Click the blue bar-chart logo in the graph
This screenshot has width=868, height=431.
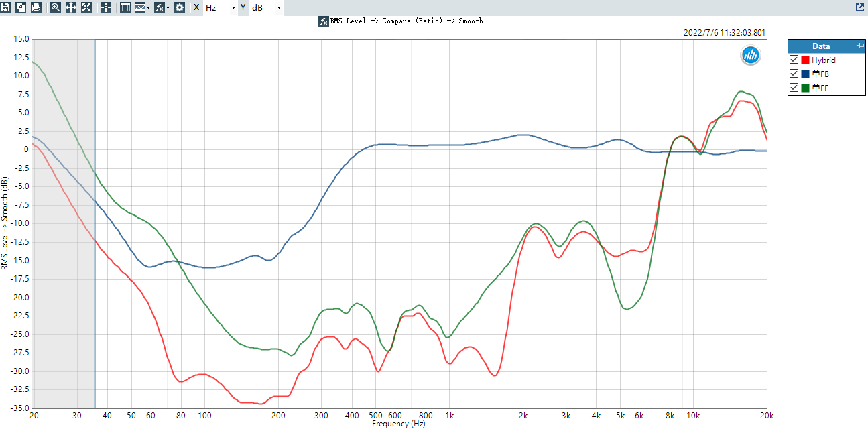[750, 56]
